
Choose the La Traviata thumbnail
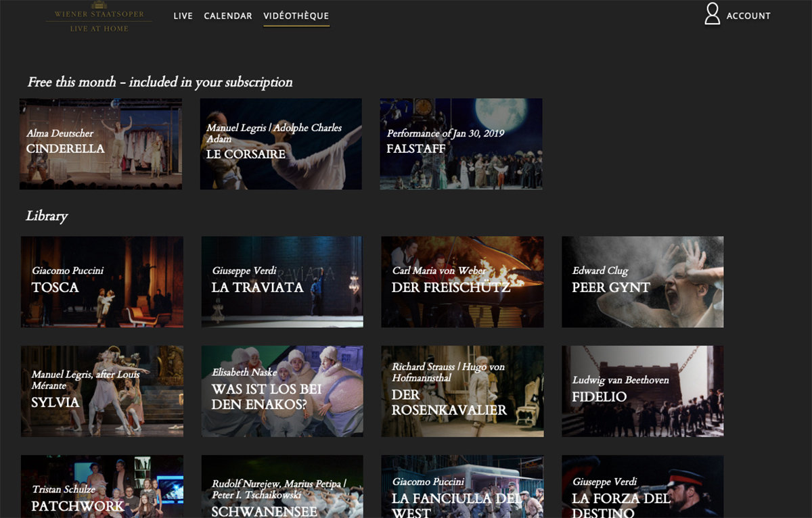click(282, 282)
